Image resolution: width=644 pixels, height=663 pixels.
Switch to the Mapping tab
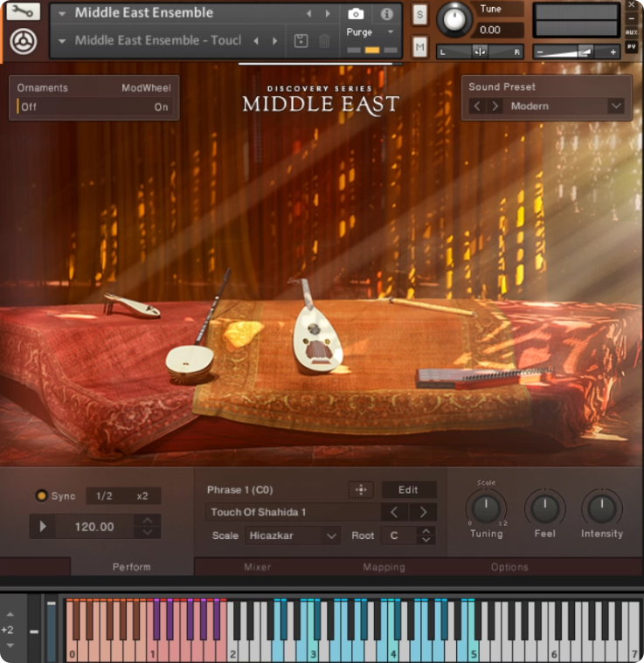(x=384, y=567)
